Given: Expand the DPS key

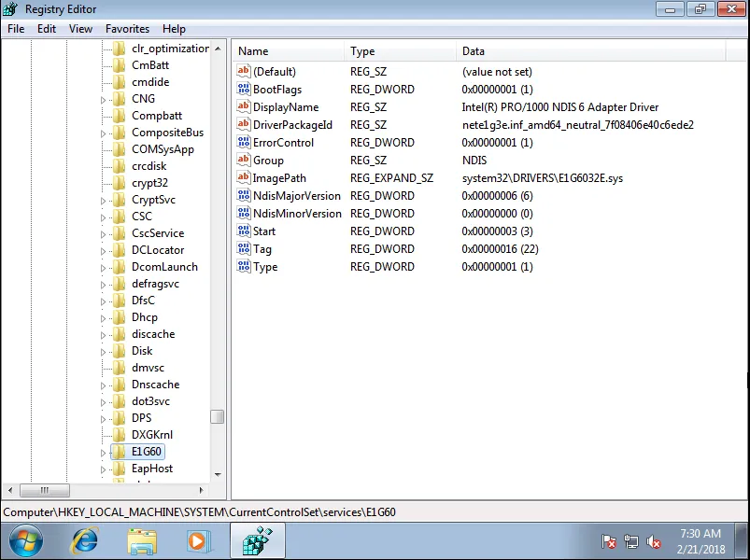Looking at the screenshot, I should 103,419.
